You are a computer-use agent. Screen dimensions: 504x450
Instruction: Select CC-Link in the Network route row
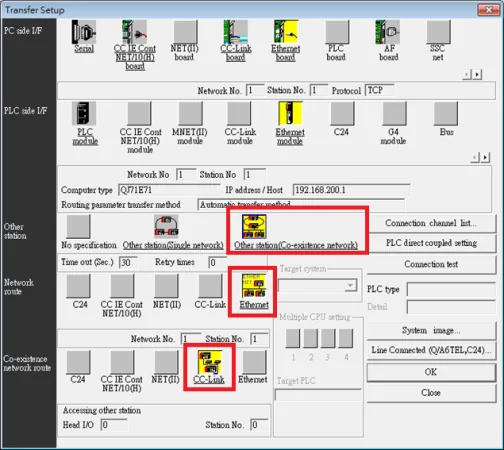(x=210, y=286)
